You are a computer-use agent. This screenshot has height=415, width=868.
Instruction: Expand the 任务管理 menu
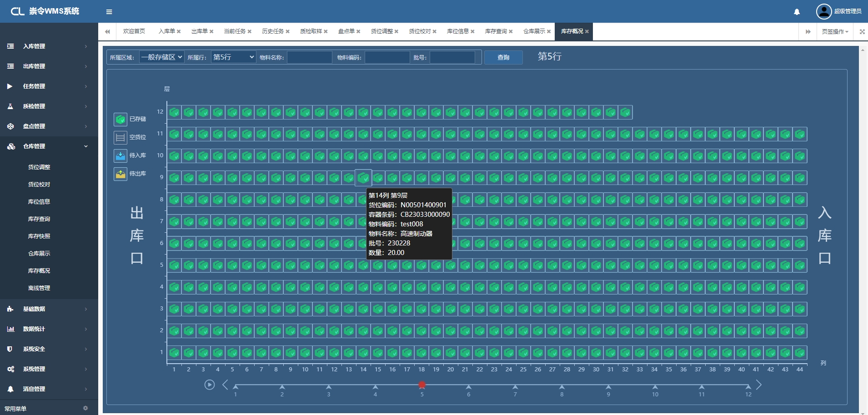pyautogui.click(x=49, y=86)
